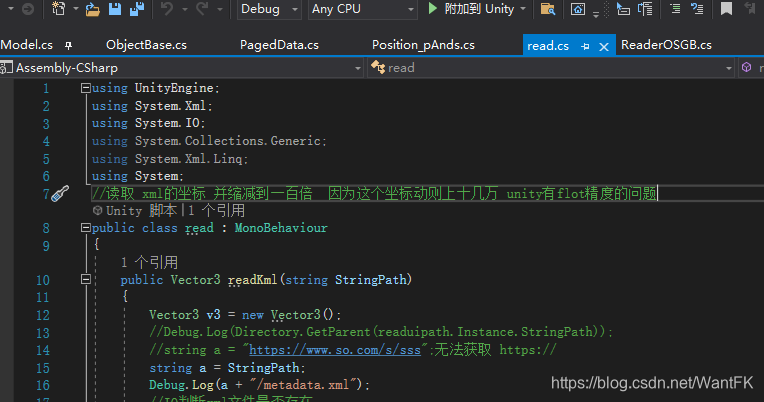
Task: Open the 1 个引用 link above readKml
Action: coord(149,263)
